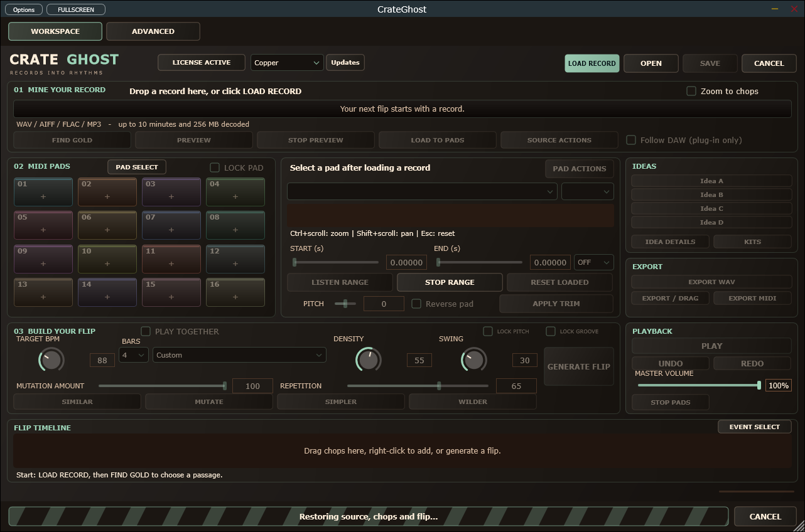The width and height of the screenshot is (805, 532).
Task: Click the END seconds value field
Action: (550, 263)
